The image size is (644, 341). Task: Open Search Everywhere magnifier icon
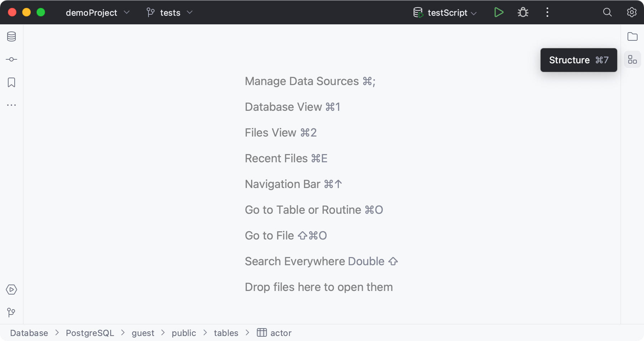click(x=608, y=13)
